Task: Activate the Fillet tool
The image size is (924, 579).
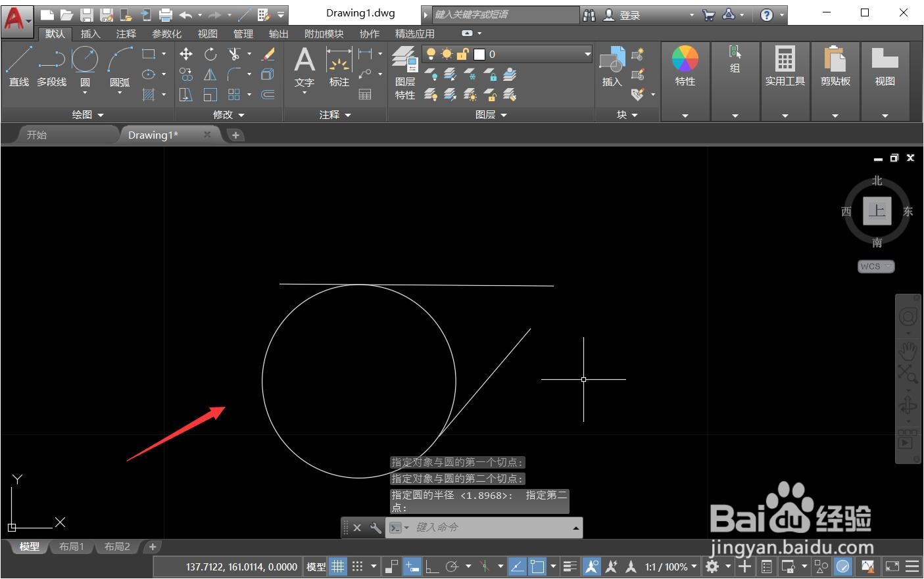Action: point(234,74)
